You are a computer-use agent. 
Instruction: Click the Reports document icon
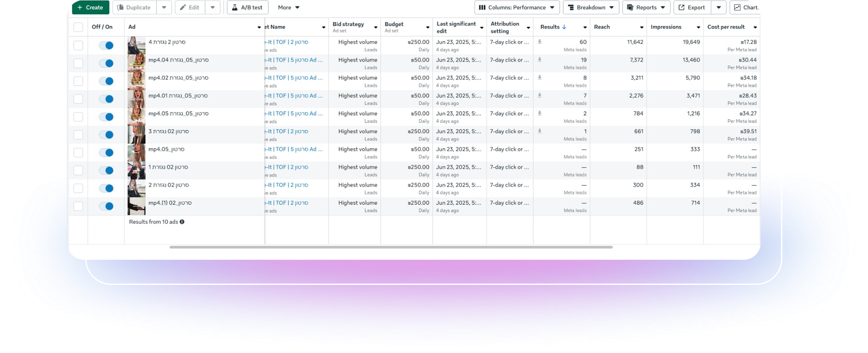[x=630, y=7]
